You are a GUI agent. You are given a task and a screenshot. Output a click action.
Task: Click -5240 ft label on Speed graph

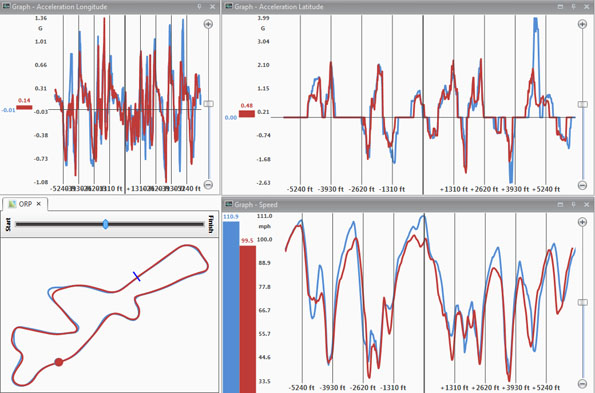pos(302,387)
